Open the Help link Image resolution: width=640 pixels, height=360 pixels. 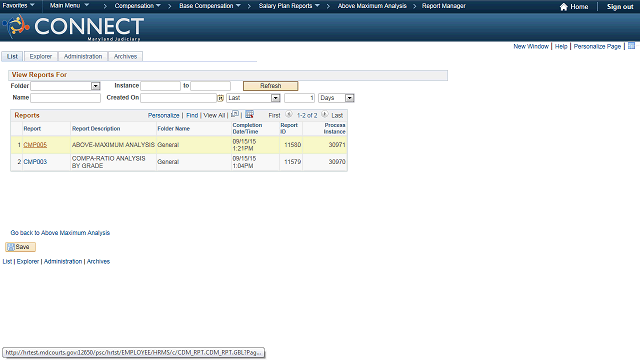pyautogui.click(x=561, y=47)
